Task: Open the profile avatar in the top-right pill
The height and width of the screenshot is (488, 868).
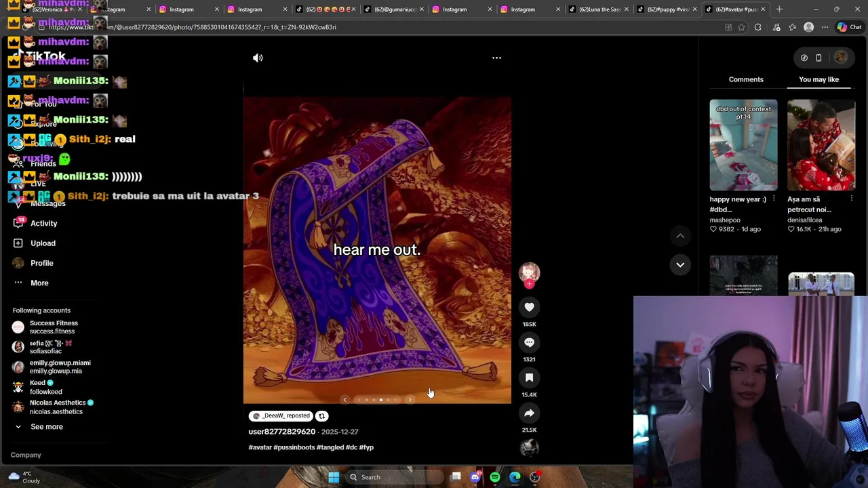Action: [840, 58]
